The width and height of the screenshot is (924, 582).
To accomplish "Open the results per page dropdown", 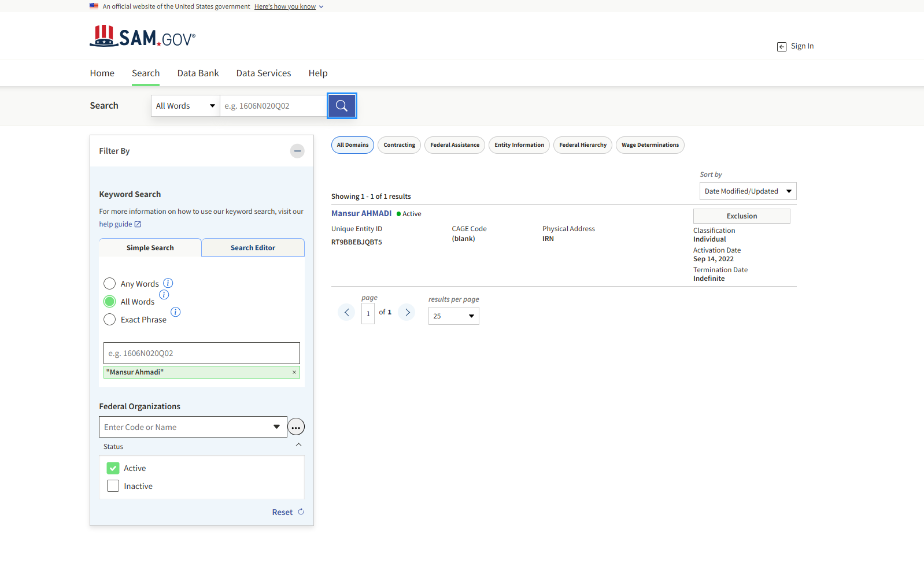I will coord(453,316).
